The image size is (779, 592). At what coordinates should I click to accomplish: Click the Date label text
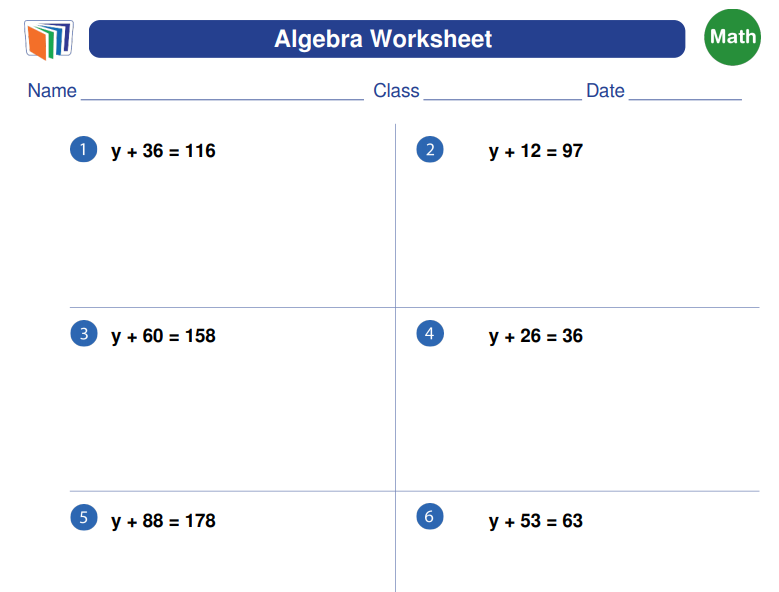click(605, 91)
